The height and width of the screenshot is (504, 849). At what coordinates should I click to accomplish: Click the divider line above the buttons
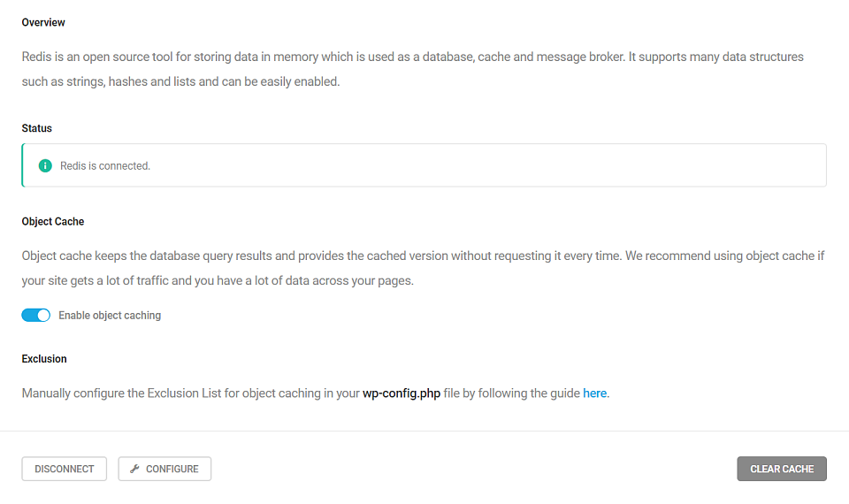click(x=424, y=431)
